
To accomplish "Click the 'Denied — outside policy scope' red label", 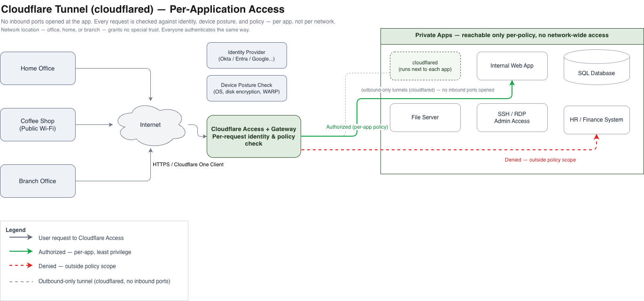I will pos(540,160).
